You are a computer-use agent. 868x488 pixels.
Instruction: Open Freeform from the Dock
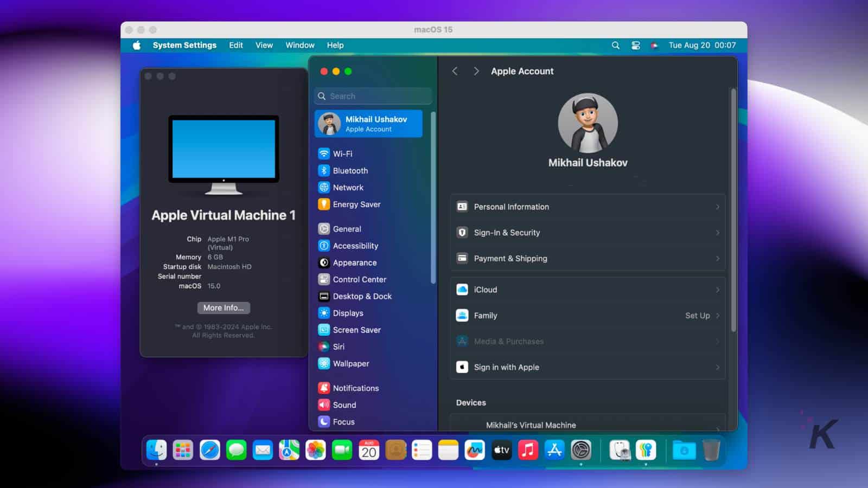[475, 450]
